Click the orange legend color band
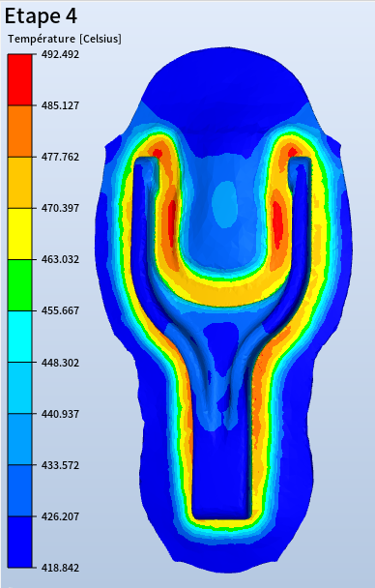Screen dimensions: 375x588 click(20, 131)
